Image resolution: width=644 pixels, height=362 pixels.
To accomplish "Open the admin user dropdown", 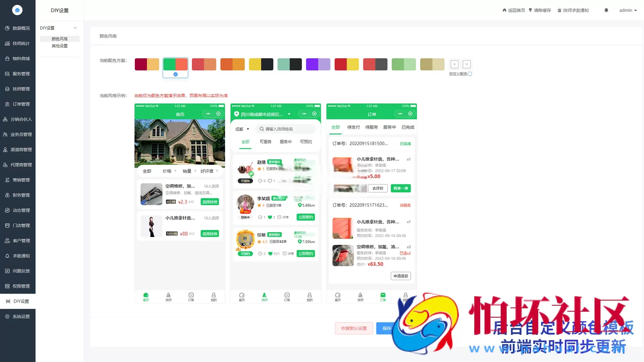I will point(628,10).
